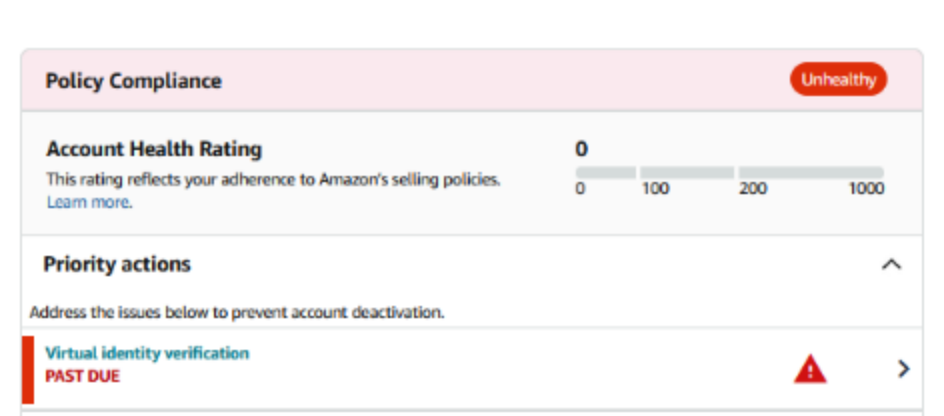Collapse the Priority actions section
The height and width of the screenshot is (416, 944).
(892, 264)
